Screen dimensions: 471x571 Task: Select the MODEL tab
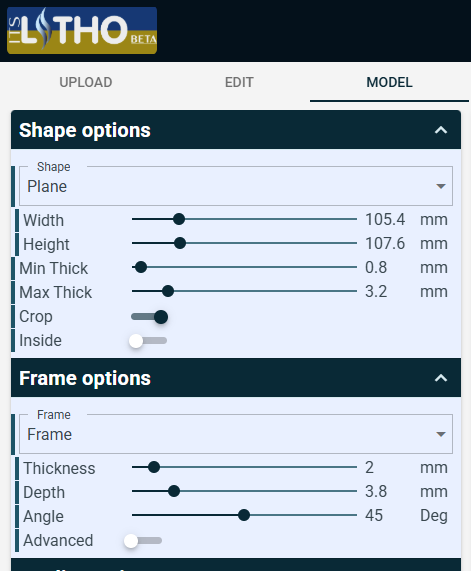pos(389,82)
